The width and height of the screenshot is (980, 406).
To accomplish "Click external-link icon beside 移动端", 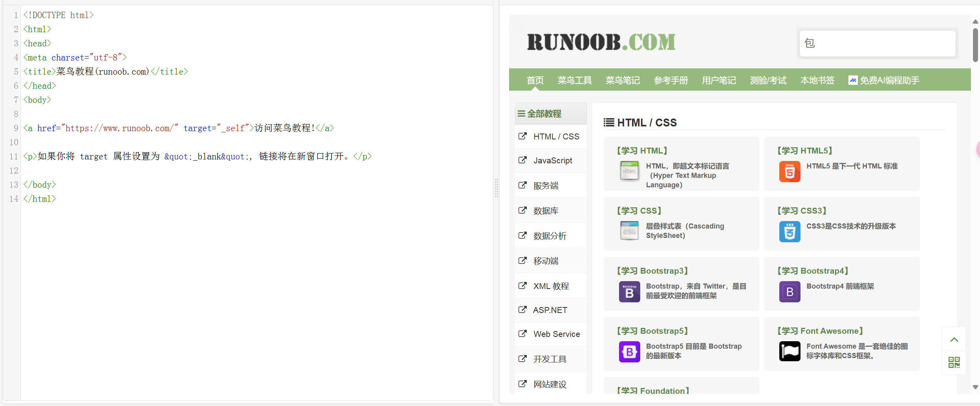I will tap(522, 261).
